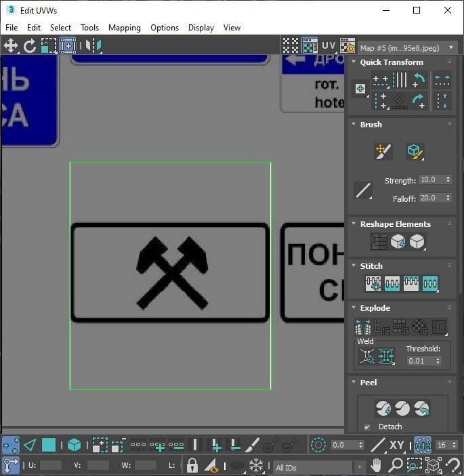The image size is (464, 476).
Task: Click the Mirror horizontal tool
Action: [x=93, y=46]
